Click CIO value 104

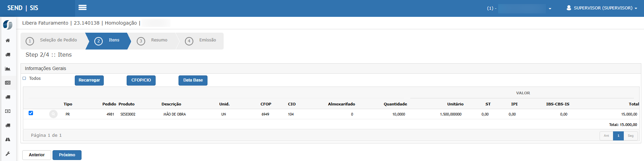tap(291, 114)
